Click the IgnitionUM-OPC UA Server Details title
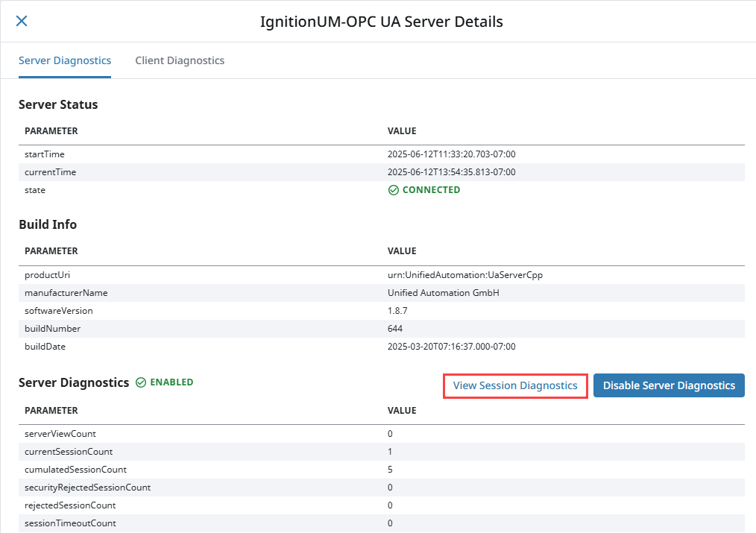 tap(382, 22)
